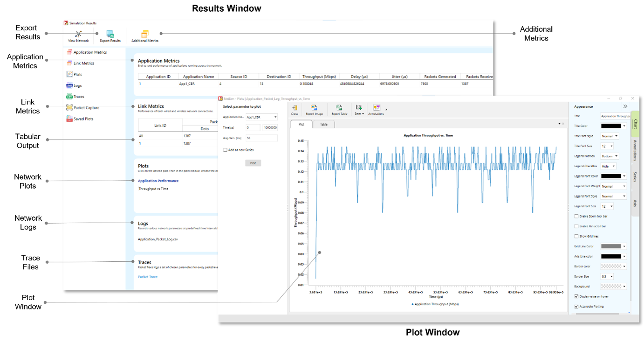Check the Add as new Series box

coord(225,150)
